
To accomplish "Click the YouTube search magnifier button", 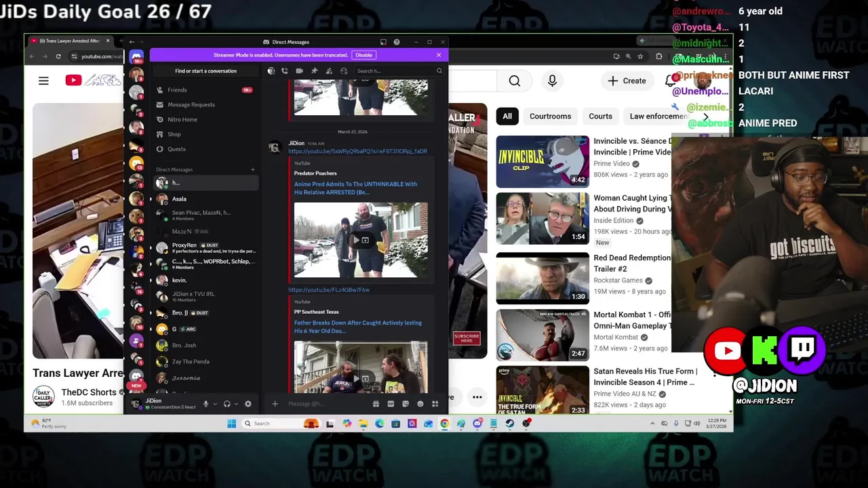I will point(515,81).
